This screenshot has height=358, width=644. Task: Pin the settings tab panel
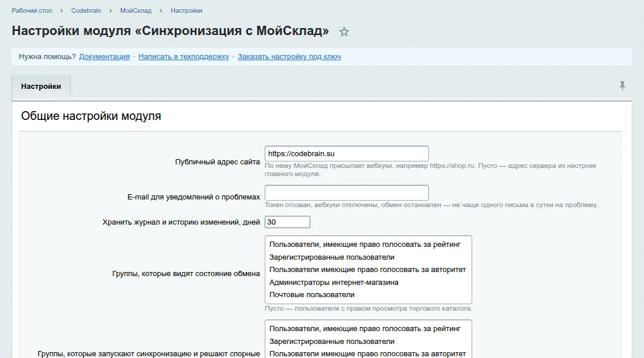(622, 85)
